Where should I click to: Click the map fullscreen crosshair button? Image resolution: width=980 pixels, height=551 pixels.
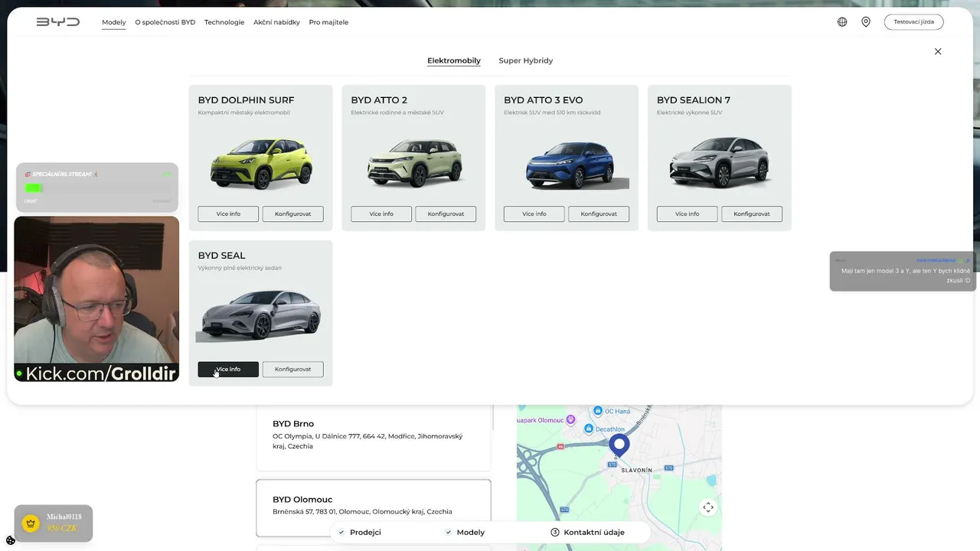708,507
